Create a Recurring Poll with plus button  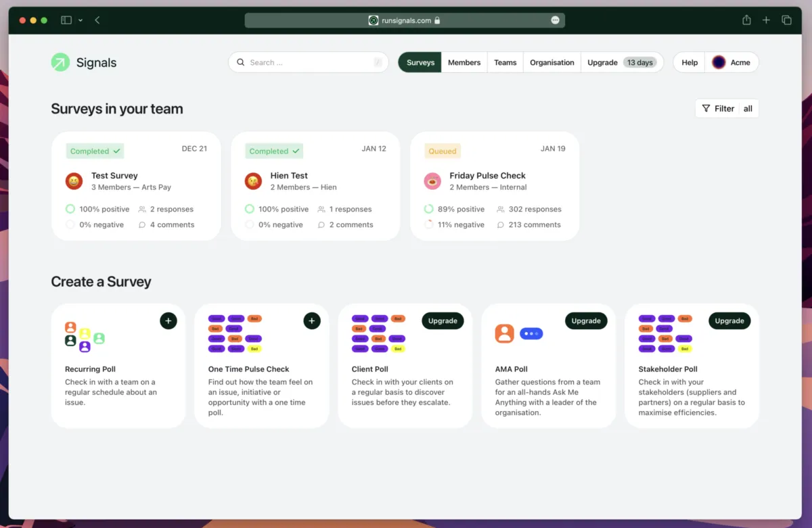168,320
